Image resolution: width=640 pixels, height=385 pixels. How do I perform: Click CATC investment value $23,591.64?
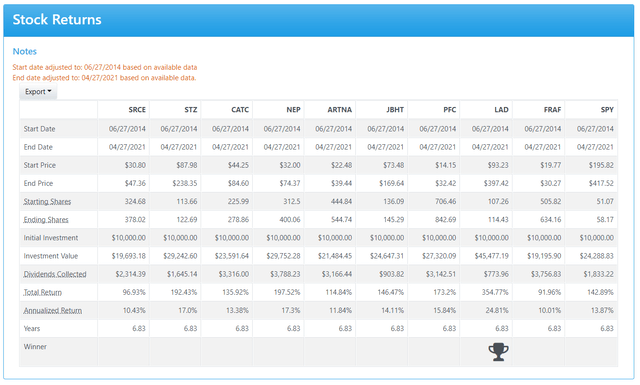click(232, 256)
